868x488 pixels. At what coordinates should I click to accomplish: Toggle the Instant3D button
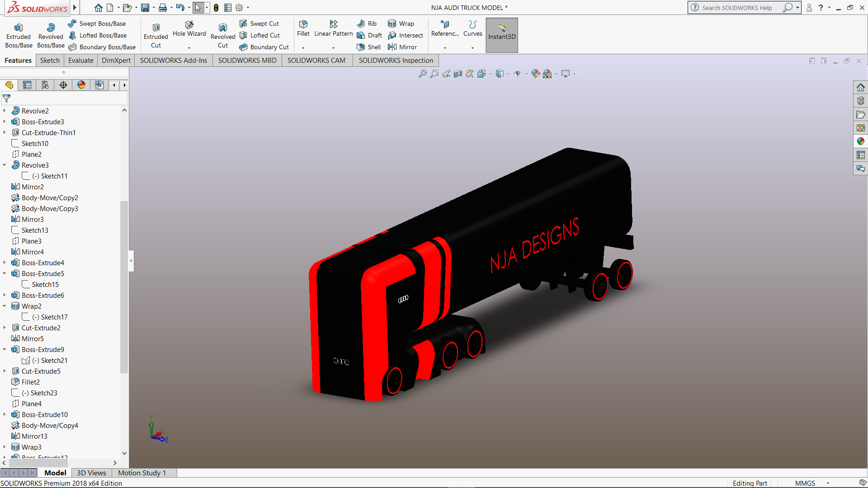pyautogui.click(x=502, y=35)
